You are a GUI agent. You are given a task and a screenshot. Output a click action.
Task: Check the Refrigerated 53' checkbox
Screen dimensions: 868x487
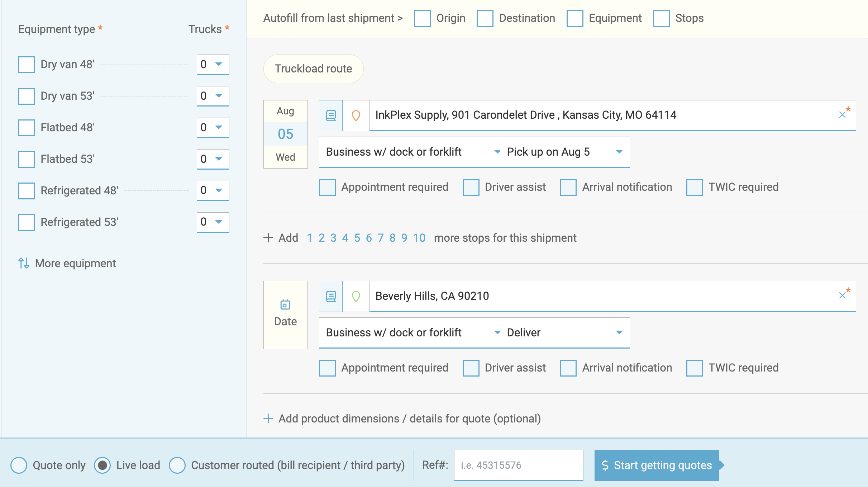pos(27,222)
